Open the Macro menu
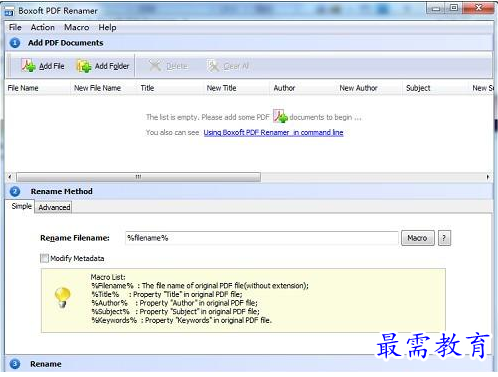Screen dimensions: 498x377 [77, 27]
